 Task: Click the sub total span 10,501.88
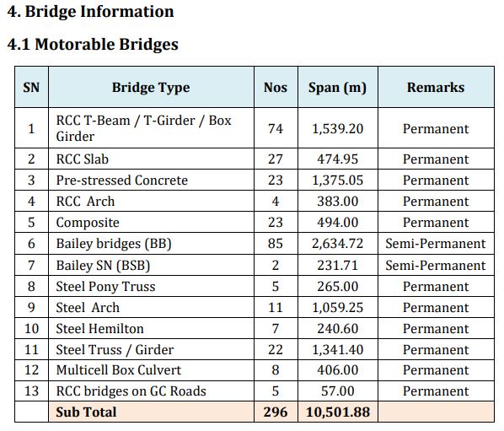pos(337,412)
